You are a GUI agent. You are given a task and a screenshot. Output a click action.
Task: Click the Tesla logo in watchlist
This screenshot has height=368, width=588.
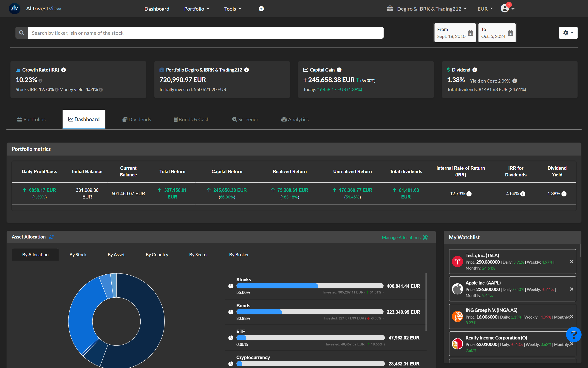pos(457,262)
